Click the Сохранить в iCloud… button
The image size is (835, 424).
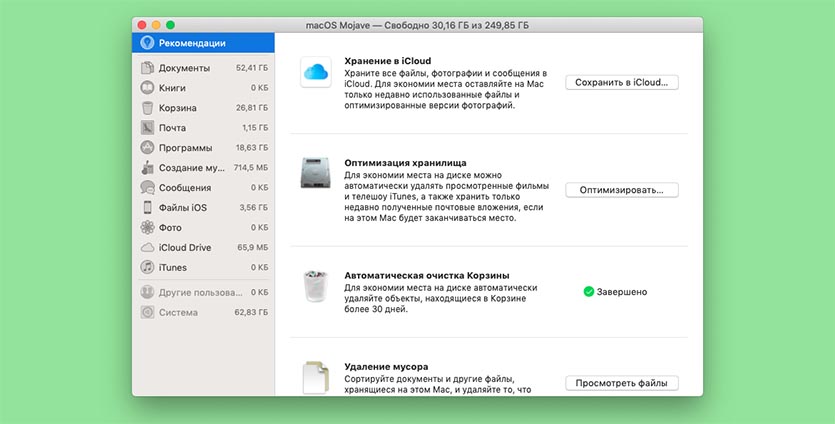pos(621,83)
